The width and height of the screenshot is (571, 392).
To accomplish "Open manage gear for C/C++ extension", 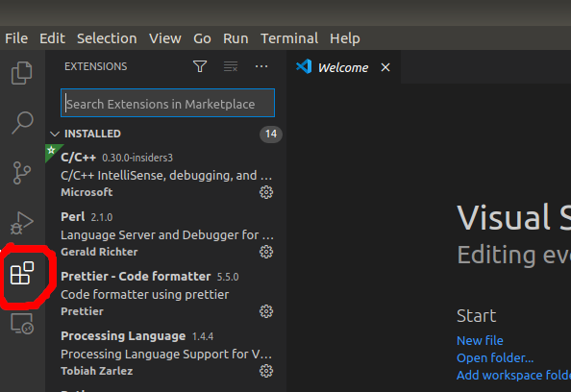I will 266,192.
